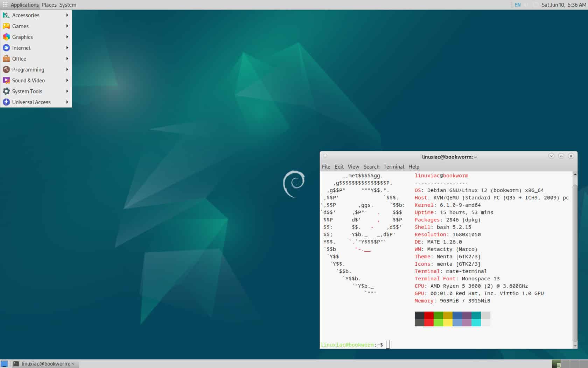Screen dimensions: 588x368
Task: Open the Places menu in the top panel
Action: [x=49, y=5]
